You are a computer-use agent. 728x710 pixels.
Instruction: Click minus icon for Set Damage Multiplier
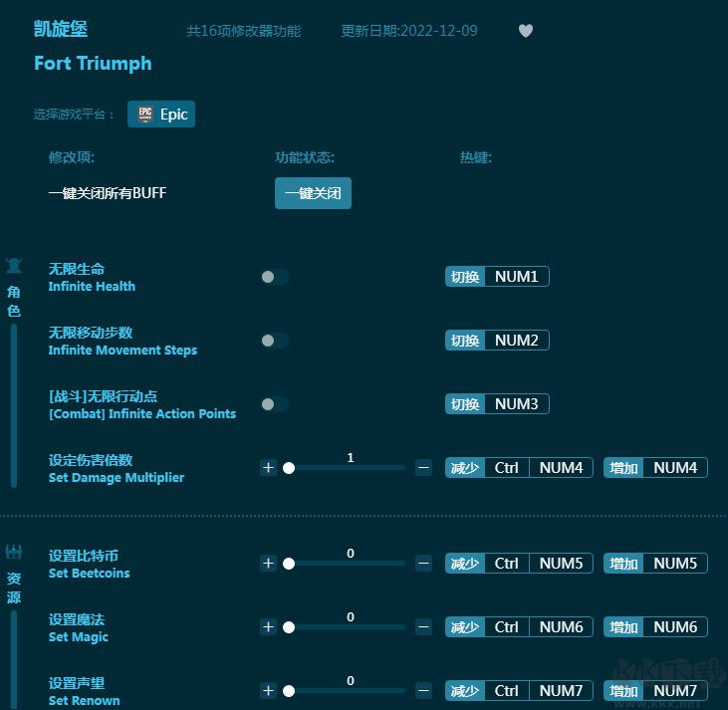(423, 468)
